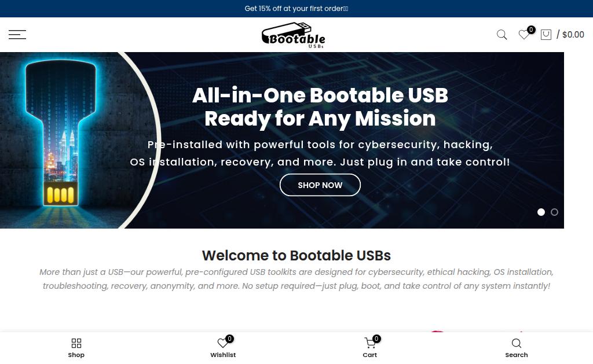The image size is (593, 364).
Task: Open the hamburger menu in the header
Action: (x=17, y=34)
